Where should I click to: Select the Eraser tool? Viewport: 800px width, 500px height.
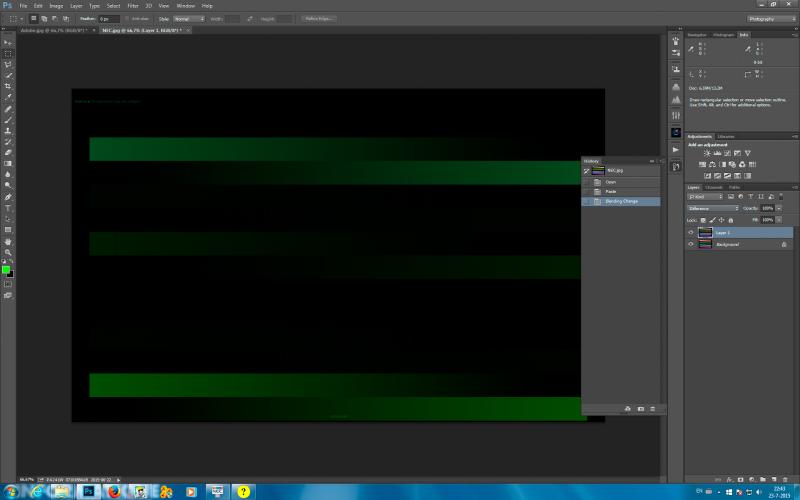tap(8, 153)
